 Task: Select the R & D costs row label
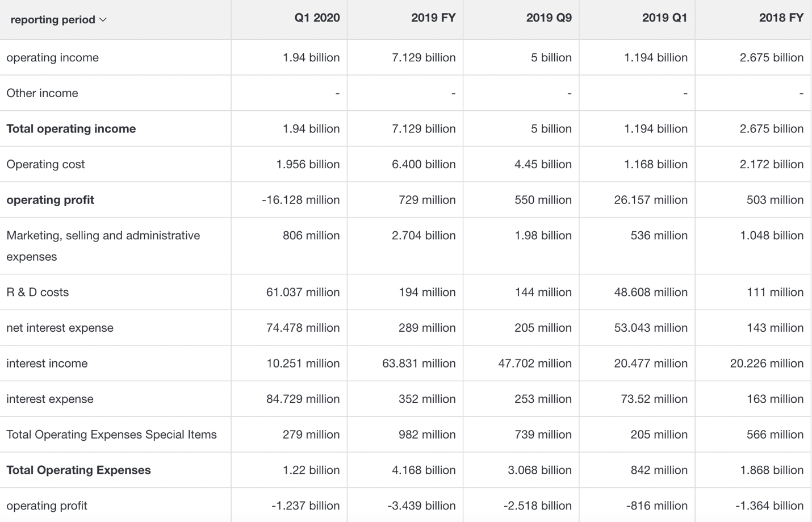coord(37,293)
